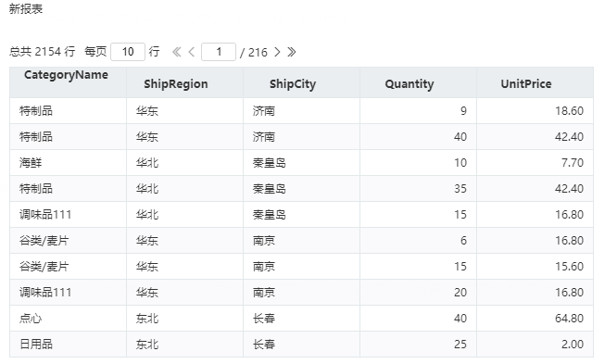Click the 7.70 unit price cell
The image size is (605, 364).
[x=536, y=163]
